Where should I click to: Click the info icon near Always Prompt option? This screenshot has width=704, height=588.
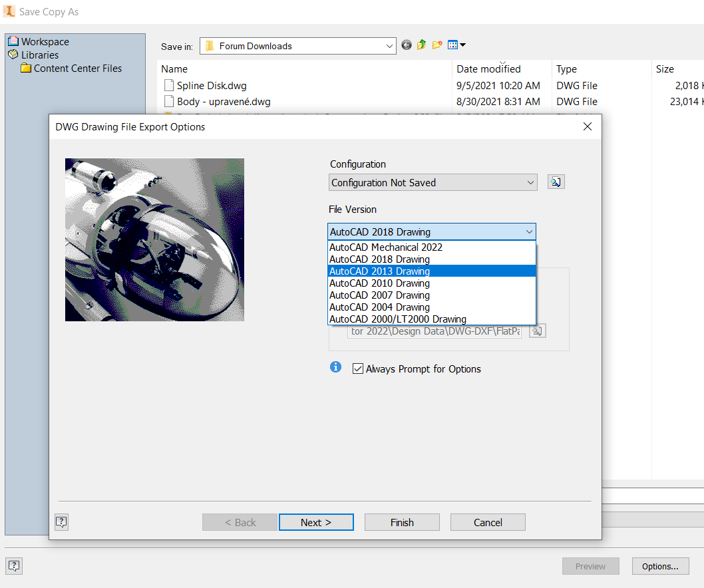pyautogui.click(x=335, y=367)
